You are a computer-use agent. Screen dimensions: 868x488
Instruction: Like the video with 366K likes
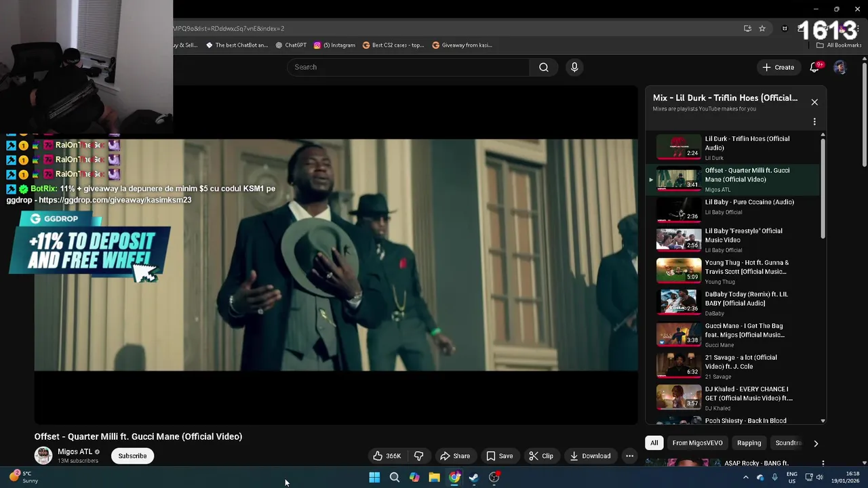[x=387, y=456]
